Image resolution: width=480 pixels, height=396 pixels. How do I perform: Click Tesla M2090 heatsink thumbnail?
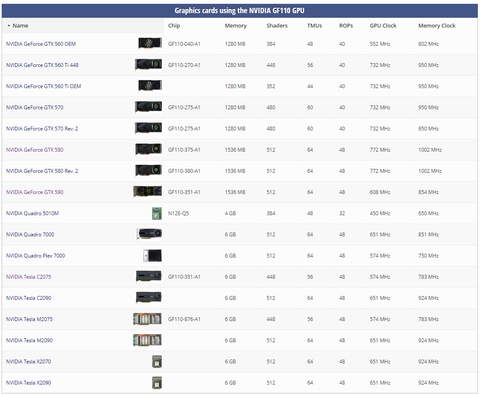point(148,340)
